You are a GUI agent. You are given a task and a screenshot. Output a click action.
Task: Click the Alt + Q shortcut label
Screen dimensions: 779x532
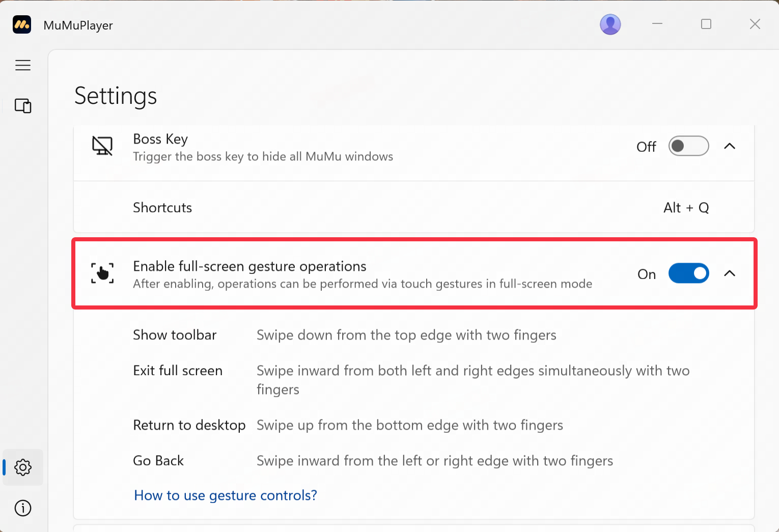(x=686, y=207)
